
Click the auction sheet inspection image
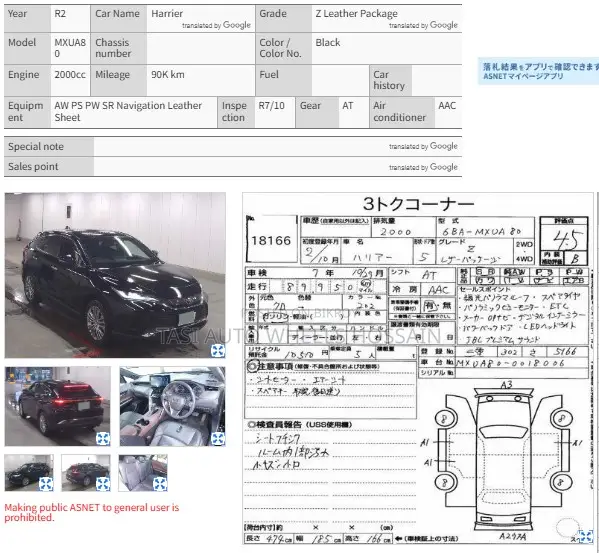coord(418,369)
